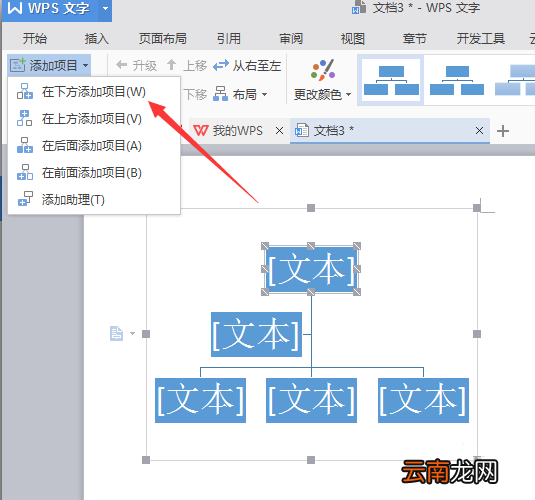Select the first org chart style thumbnail
Screen dimensions: 535x500
pyautogui.click(x=391, y=80)
